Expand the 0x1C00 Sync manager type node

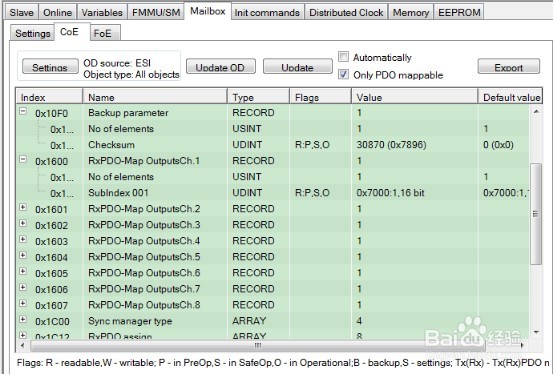(23, 319)
